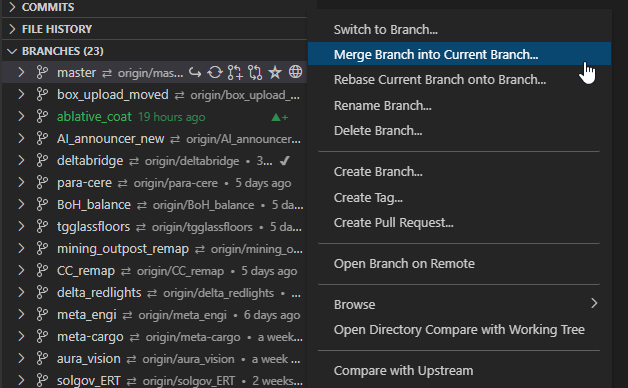Click the branch icon beside AI_announcer_new
The image size is (628, 388).
click(x=42, y=139)
